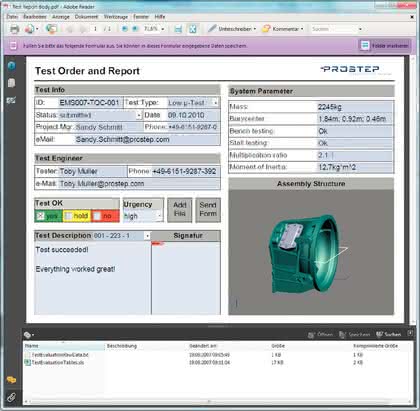Screen dimensions: 420x411
Task: Open the Fenster menu
Action: click(x=141, y=17)
